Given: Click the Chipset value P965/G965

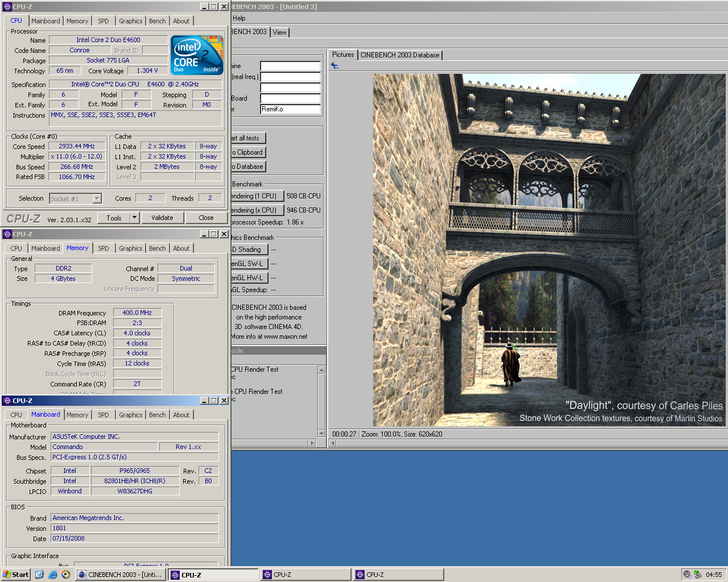Looking at the screenshot, I should (x=135, y=471).
